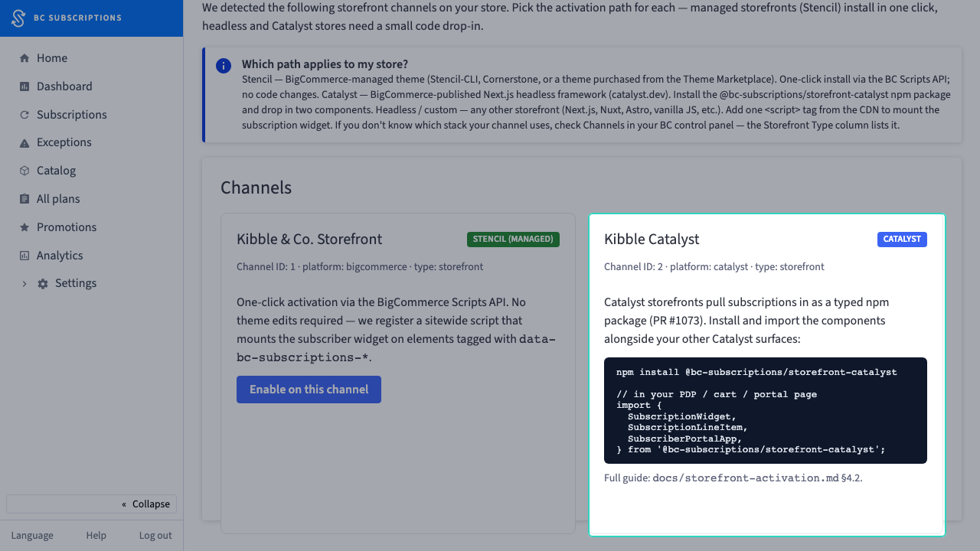980x551 pixels.
Task: Click the Catalog cube icon
Action: tap(24, 171)
